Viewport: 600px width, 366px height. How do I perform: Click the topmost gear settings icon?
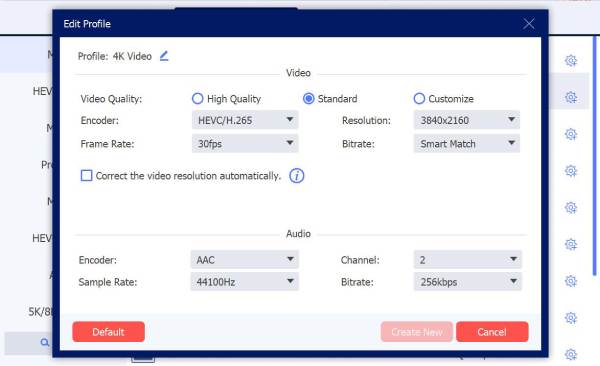(571, 60)
